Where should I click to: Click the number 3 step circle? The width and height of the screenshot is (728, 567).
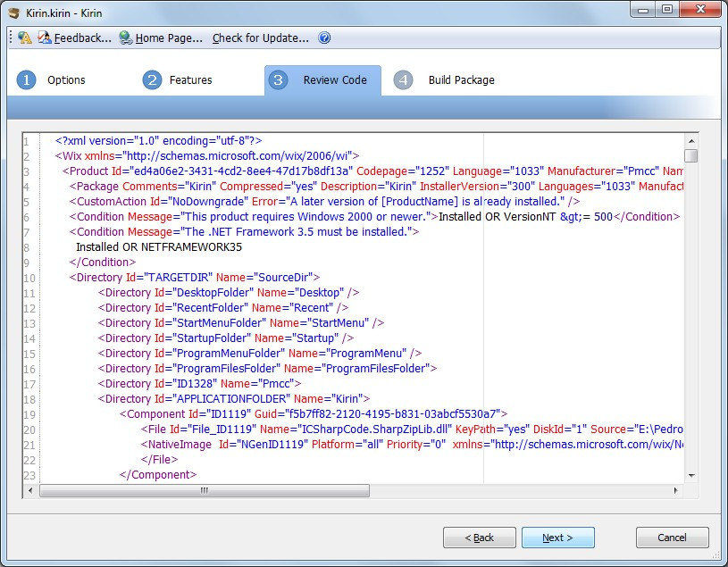[278, 79]
